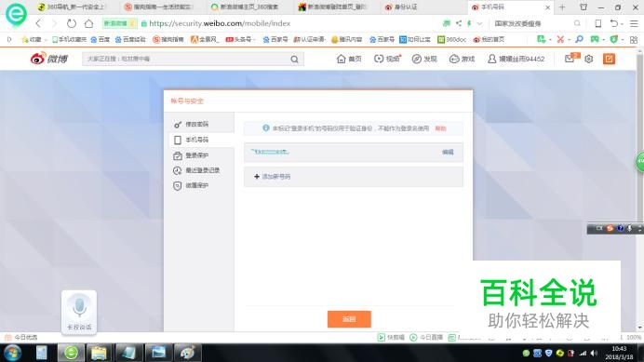Click the microphone voice widget
644x362 pixels.
click(79, 312)
